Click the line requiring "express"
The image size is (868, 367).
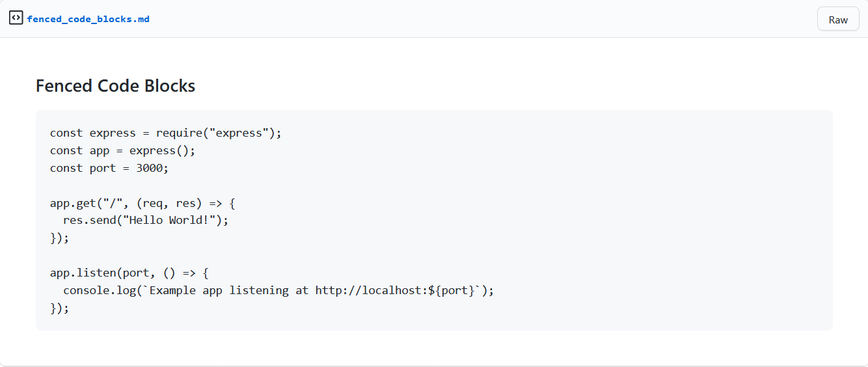pyautogui.click(x=166, y=133)
